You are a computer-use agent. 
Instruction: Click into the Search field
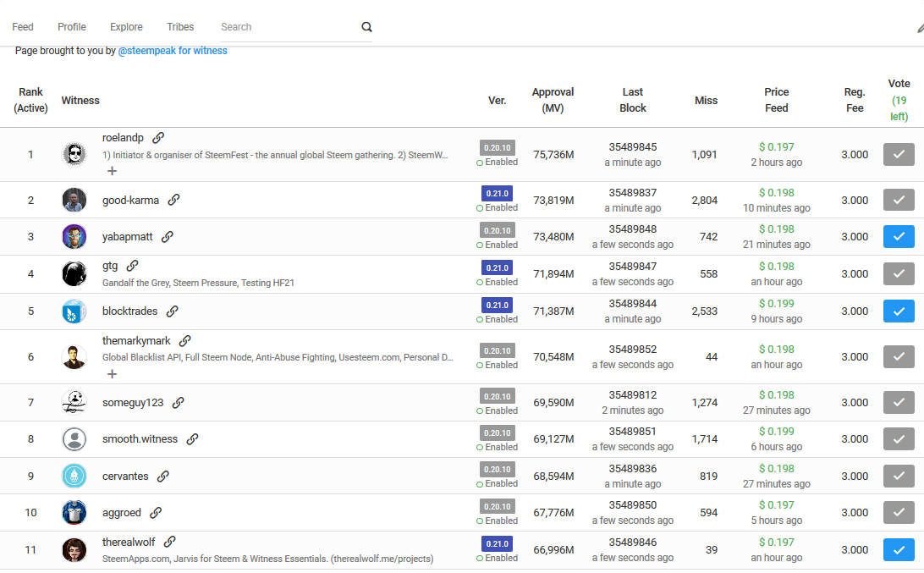[289, 27]
